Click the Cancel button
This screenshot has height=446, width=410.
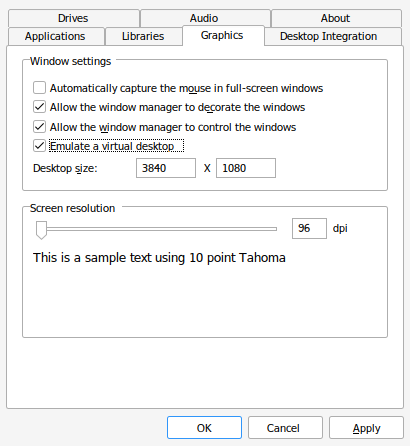[x=285, y=428]
